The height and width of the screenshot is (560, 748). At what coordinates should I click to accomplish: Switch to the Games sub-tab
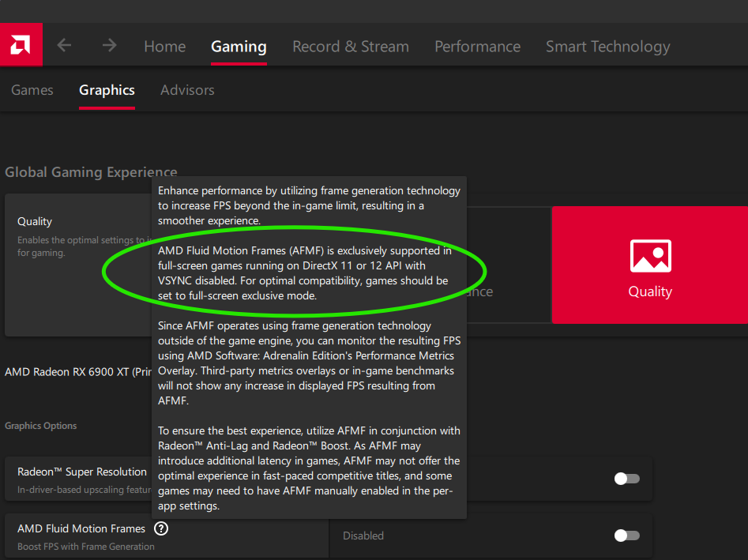click(x=32, y=90)
